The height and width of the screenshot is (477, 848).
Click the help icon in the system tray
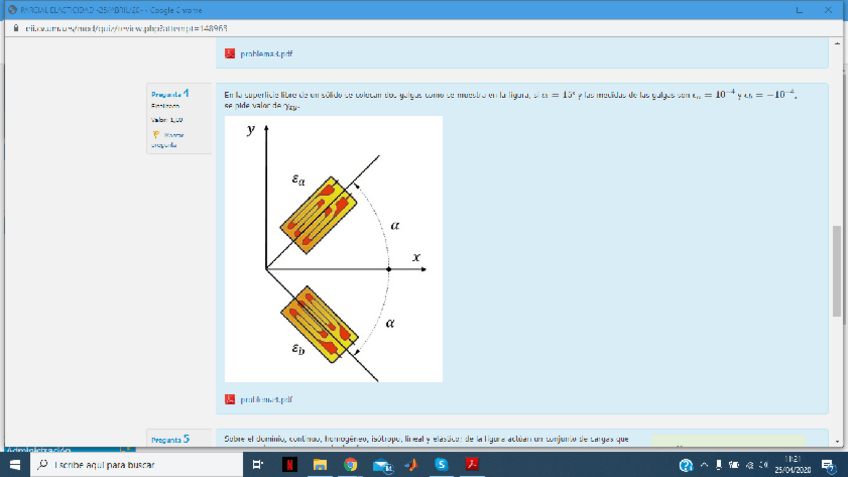pos(686,465)
